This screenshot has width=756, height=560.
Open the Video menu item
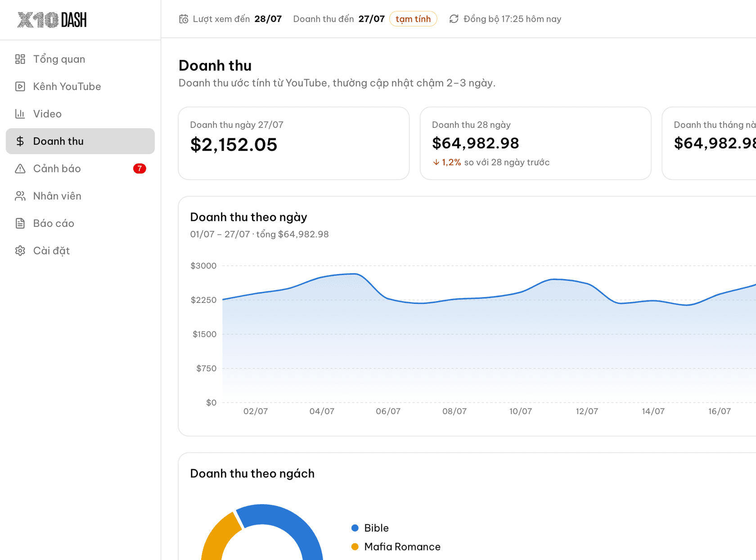click(80, 114)
